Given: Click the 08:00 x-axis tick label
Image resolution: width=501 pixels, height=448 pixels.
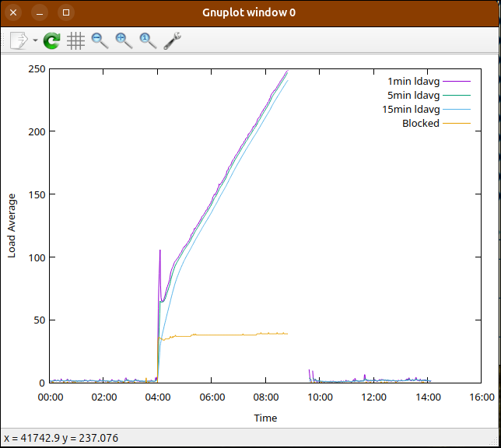Looking at the screenshot, I should point(266,397).
